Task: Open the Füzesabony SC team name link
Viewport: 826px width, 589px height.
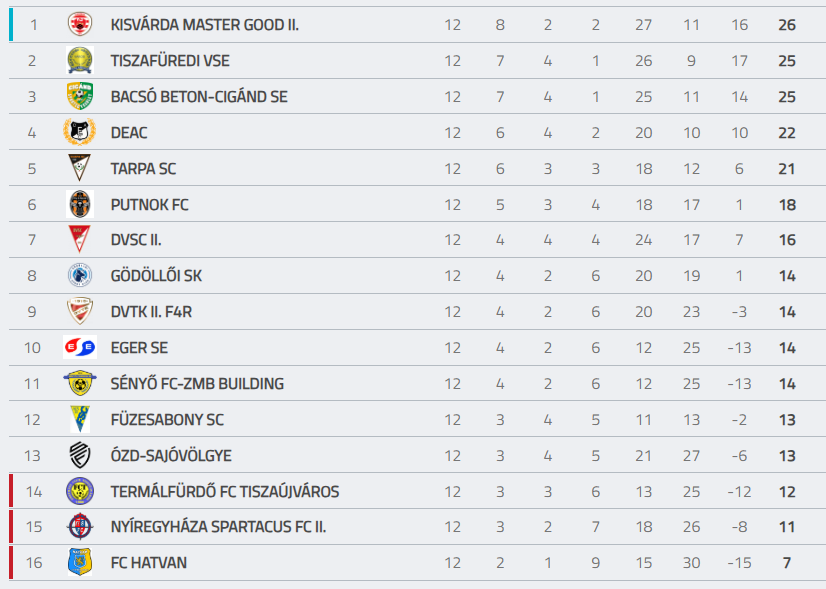Action: pyautogui.click(x=167, y=420)
